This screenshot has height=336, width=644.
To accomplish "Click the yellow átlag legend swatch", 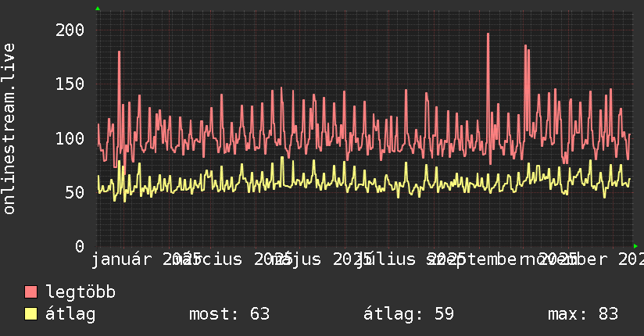I will pos(30,313).
